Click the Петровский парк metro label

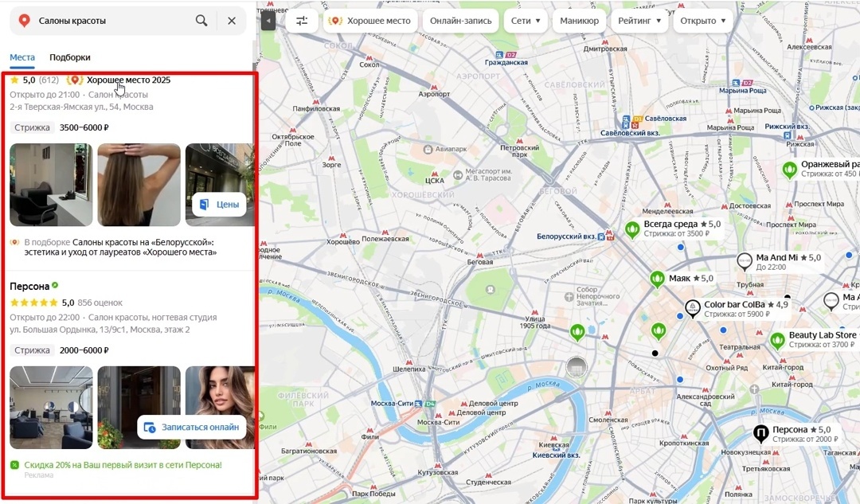pyautogui.click(x=519, y=151)
